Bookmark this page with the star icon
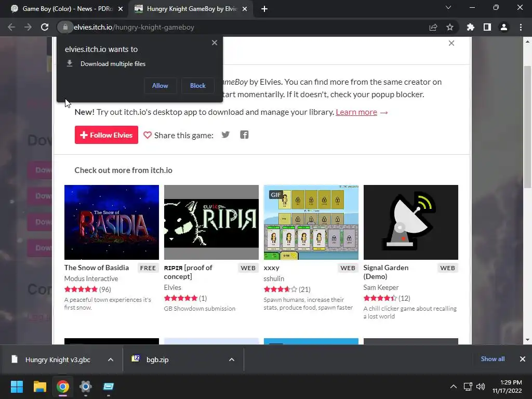This screenshot has height=399, width=532. click(450, 27)
